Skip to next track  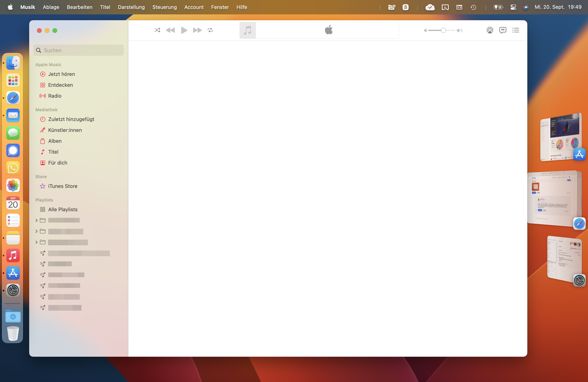click(197, 30)
